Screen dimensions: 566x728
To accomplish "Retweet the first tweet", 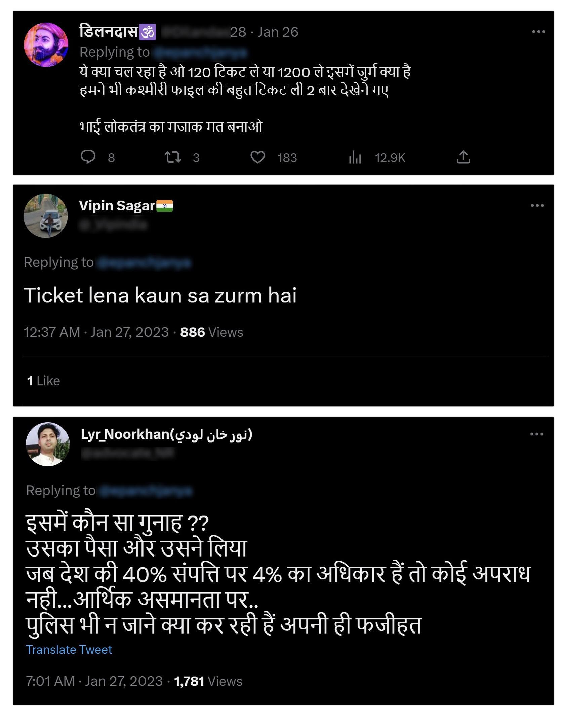I will pos(173,157).
